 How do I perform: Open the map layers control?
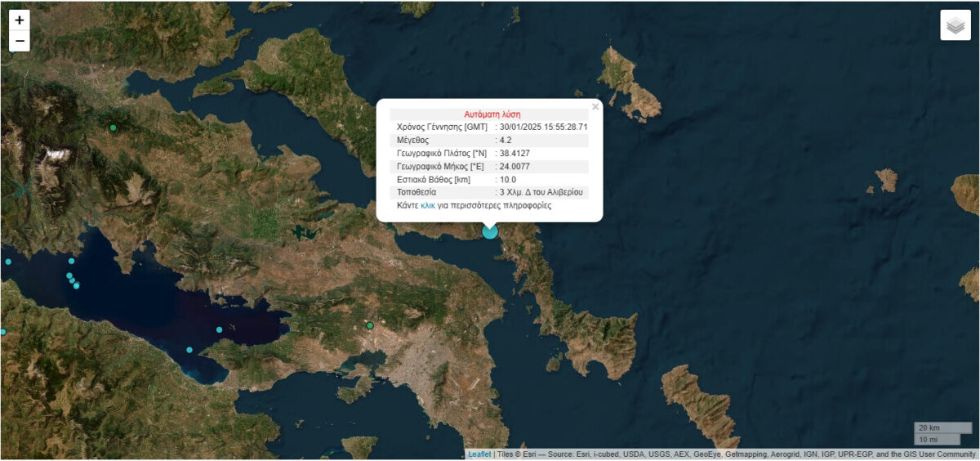(955, 25)
